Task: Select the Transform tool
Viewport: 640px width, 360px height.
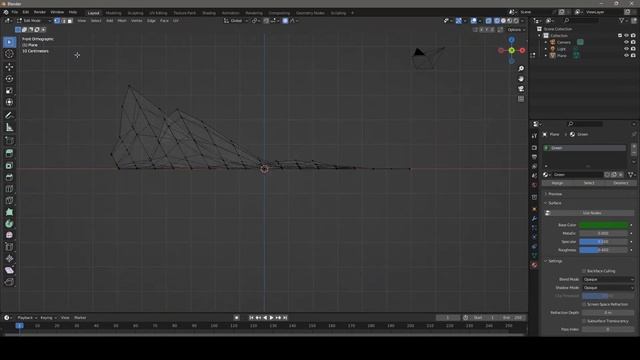Action: (x=9, y=102)
